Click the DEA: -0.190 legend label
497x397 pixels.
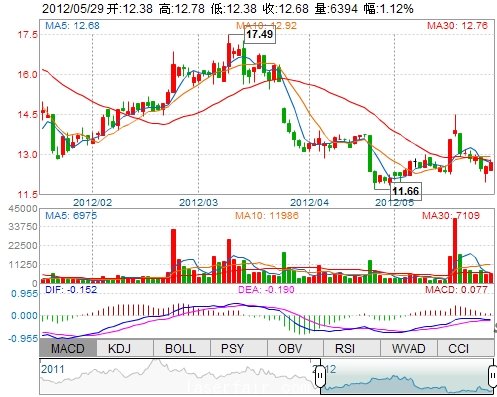pos(266,289)
